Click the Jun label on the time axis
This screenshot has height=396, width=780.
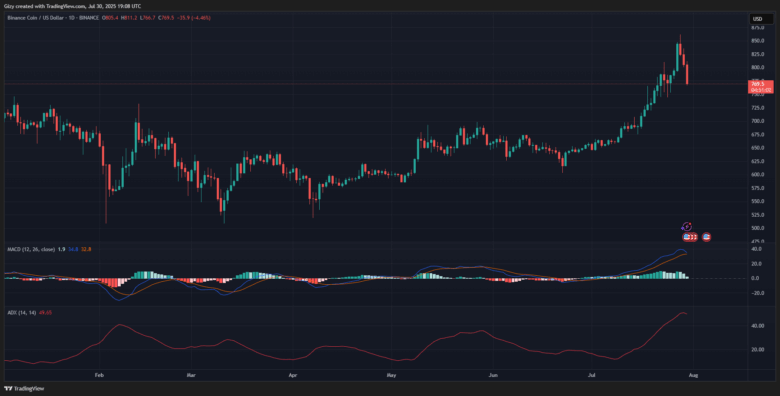[493, 375]
